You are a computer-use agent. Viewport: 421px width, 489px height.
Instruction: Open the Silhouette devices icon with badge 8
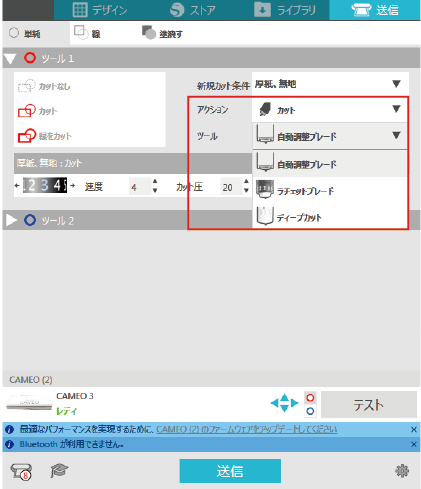[x=21, y=471]
